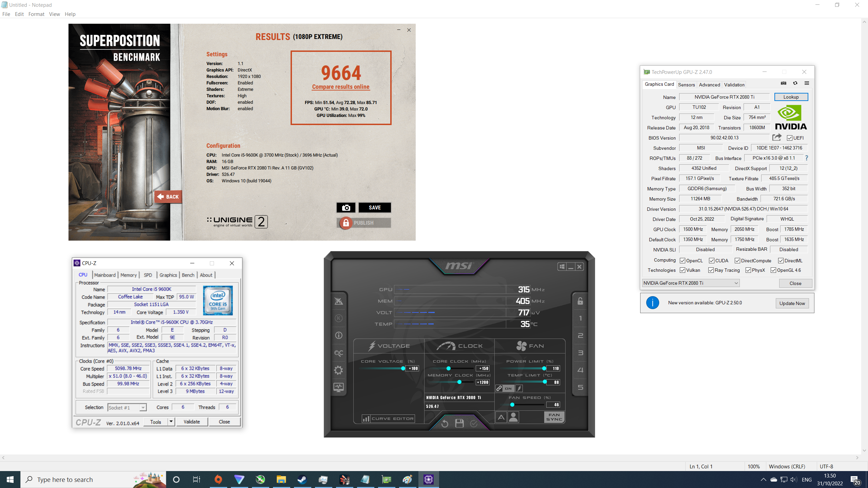Toggle the Vulkan checkbox
The height and width of the screenshot is (488, 868).
[683, 270]
